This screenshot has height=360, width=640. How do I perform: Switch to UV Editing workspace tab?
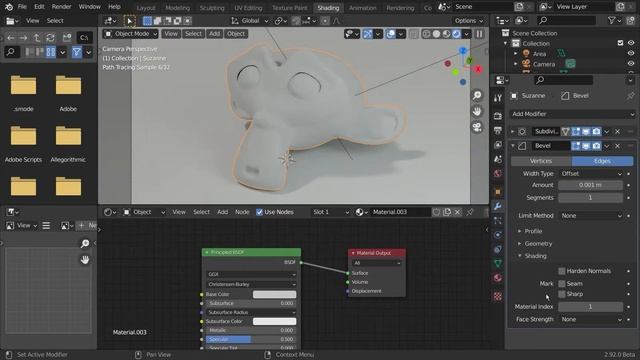[248, 8]
